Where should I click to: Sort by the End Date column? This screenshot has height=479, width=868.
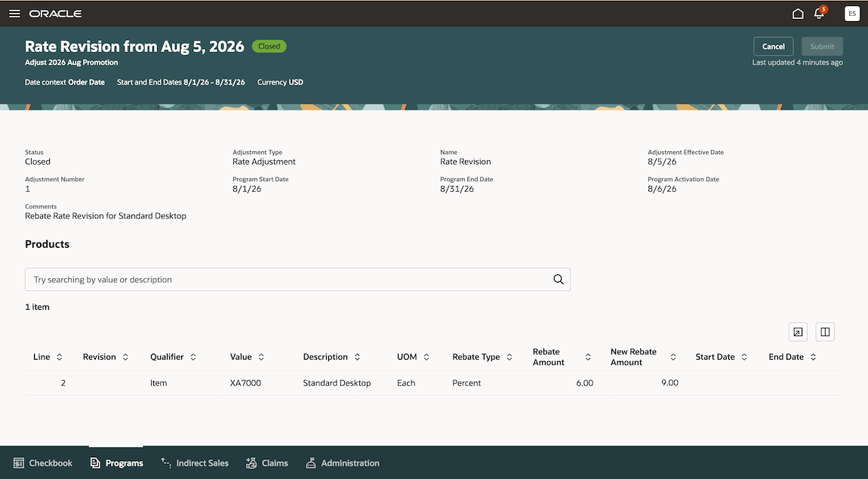813,357
